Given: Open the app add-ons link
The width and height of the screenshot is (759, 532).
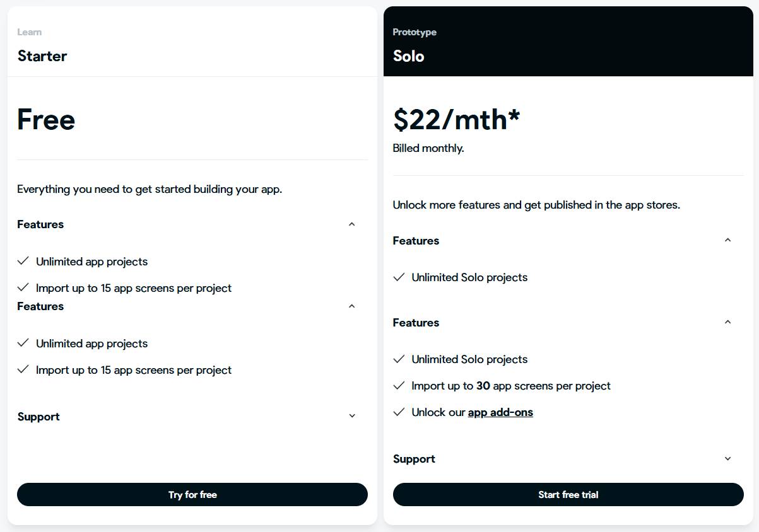Looking at the screenshot, I should click(500, 412).
